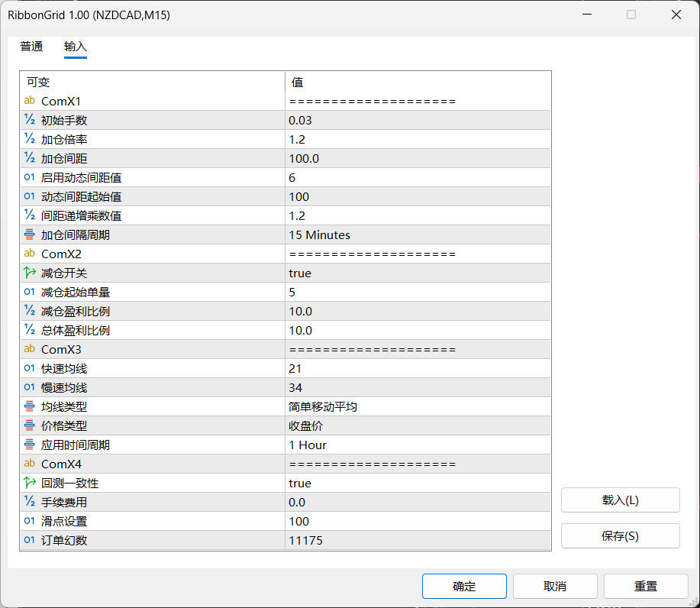Click the 载入(L) button
The width and height of the screenshot is (700, 608).
[x=620, y=500]
